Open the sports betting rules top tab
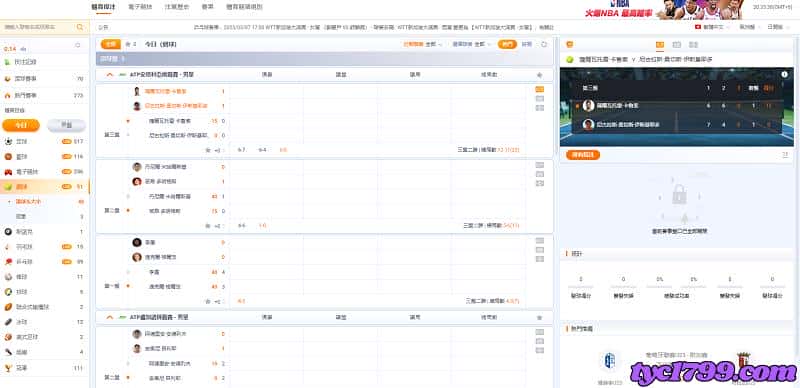This screenshot has width=800, height=388. 244,7
